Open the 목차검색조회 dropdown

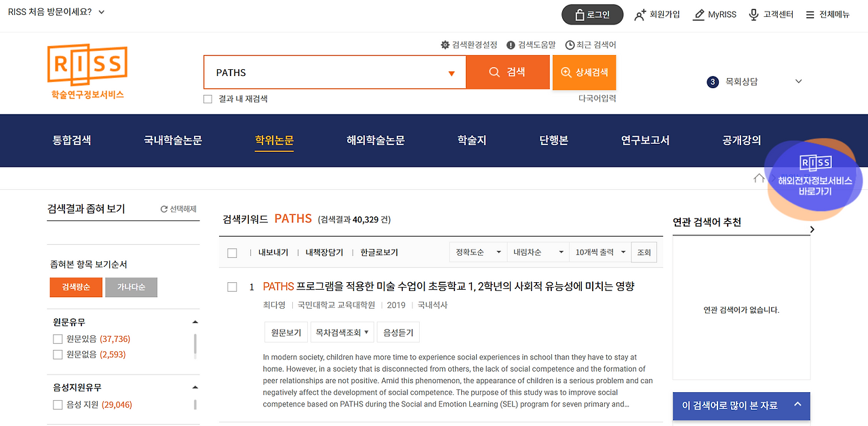click(x=342, y=332)
